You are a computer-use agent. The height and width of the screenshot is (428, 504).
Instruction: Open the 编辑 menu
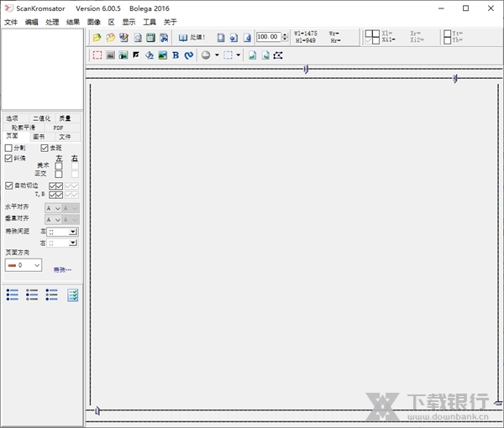(32, 22)
